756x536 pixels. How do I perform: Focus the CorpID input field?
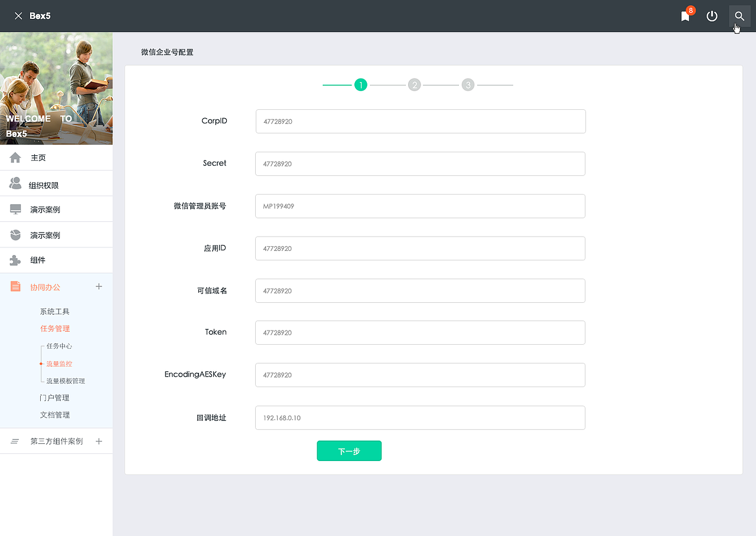[421, 121]
